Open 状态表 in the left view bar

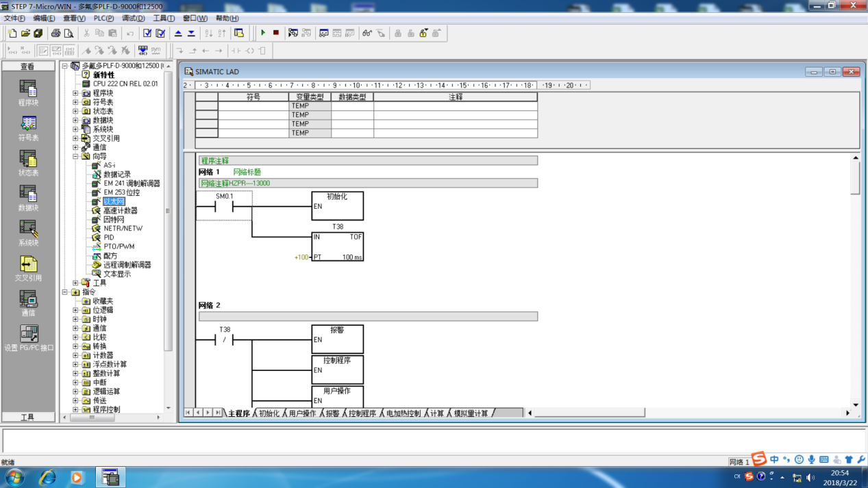[x=28, y=163]
